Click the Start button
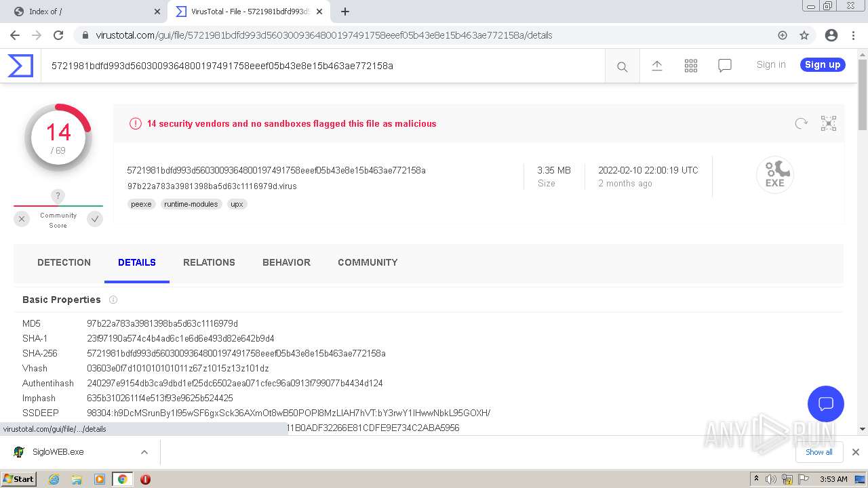 point(19,479)
